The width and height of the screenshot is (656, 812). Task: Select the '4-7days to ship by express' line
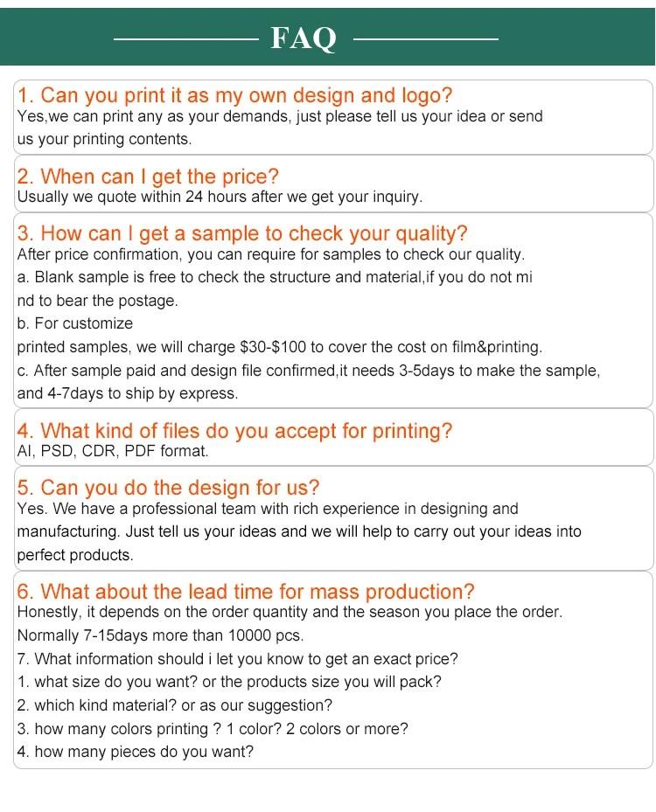click(128, 393)
